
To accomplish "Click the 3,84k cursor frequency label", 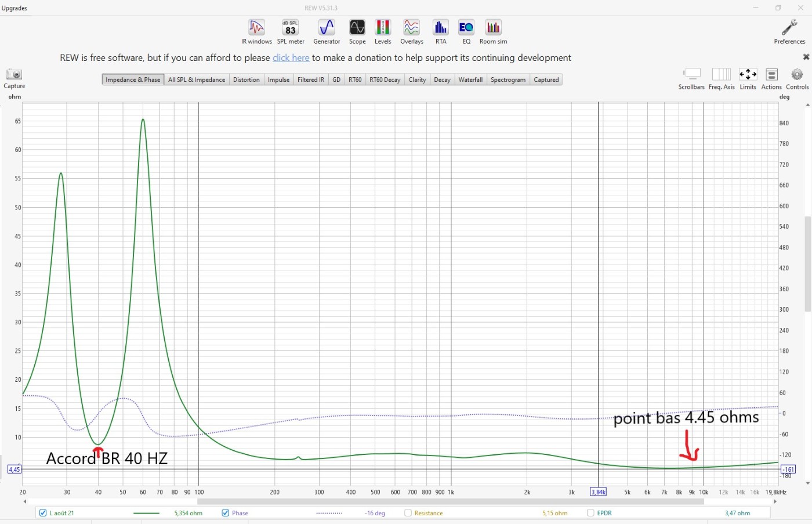I will [x=598, y=492].
